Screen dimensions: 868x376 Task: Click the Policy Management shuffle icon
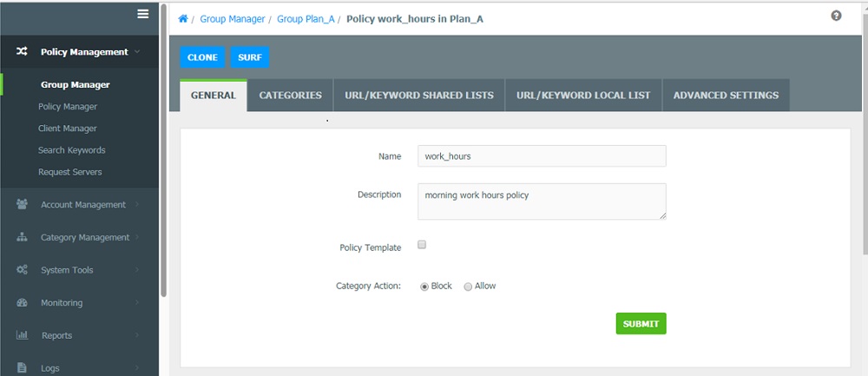pos(22,51)
